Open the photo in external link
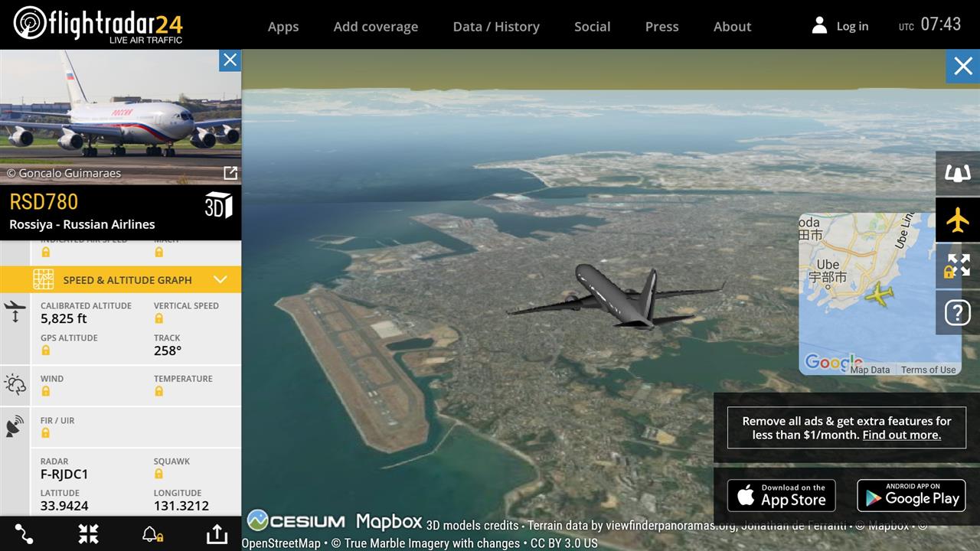Viewport: 980px width, 551px height. (x=230, y=173)
